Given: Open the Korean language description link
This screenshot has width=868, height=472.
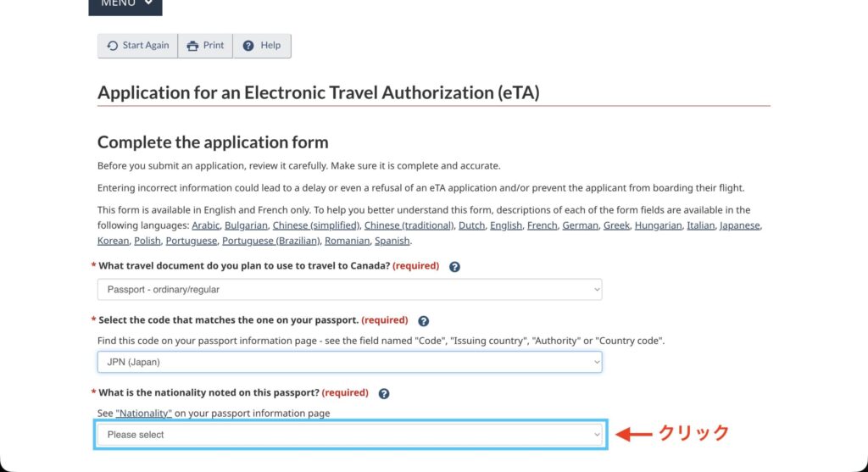Looking at the screenshot, I should 112,241.
